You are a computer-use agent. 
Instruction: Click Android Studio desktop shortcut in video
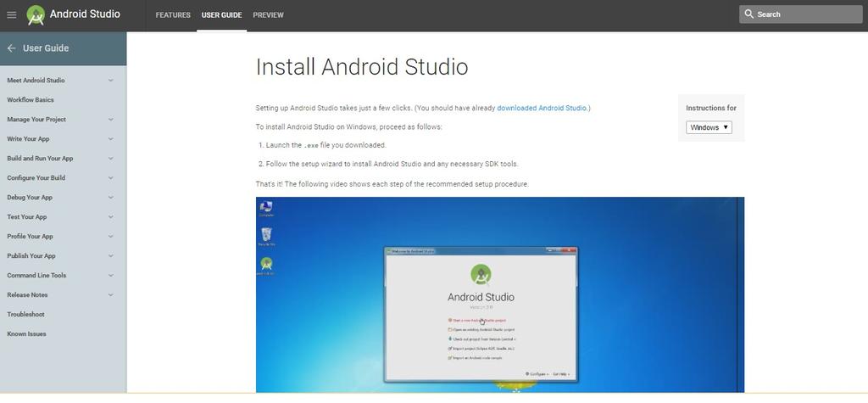tap(266, 266)
